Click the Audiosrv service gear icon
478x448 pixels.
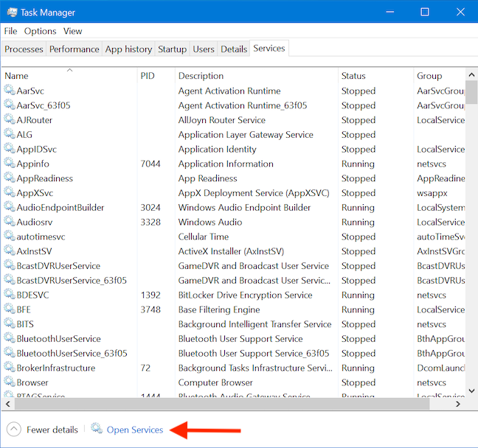(10, 222)
